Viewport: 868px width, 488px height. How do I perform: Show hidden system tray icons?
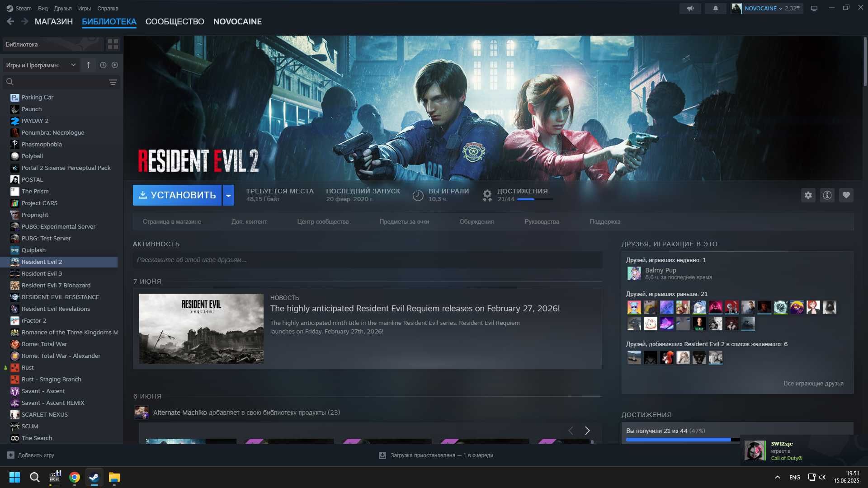(x=778, y=477)
